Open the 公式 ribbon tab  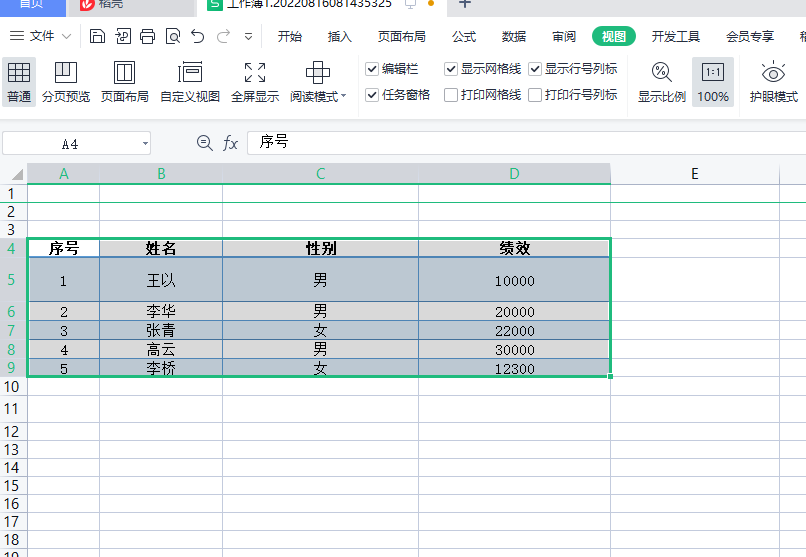click(x=464, y=36)
